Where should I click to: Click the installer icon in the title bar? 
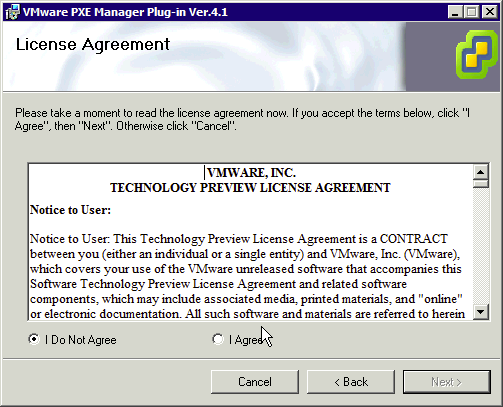pos(12,13)
